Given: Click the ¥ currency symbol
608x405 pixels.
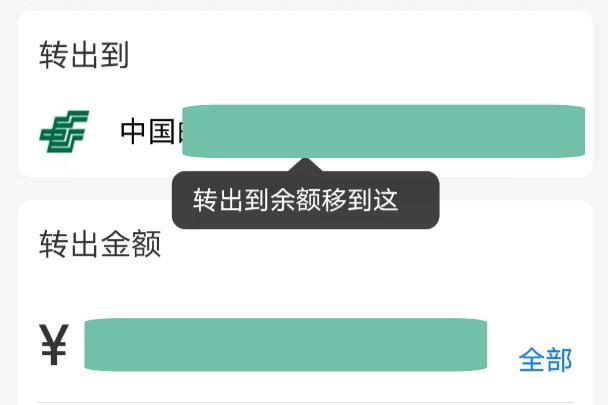Looking at the screenshot, I should coord(54,346).
